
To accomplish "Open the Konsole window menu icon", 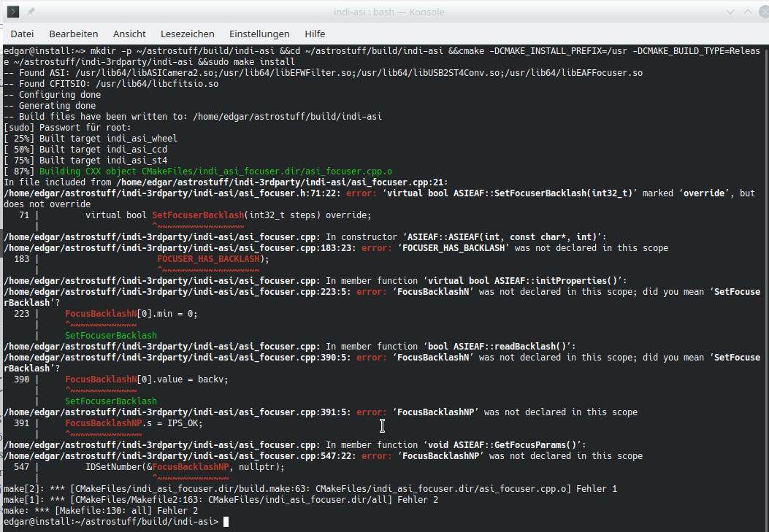I will pos(12,12).
